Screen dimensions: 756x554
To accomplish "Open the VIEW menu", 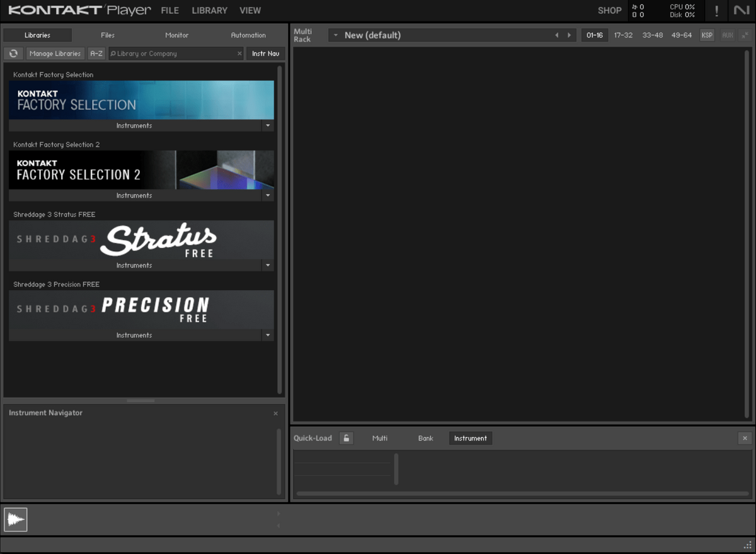I will [x=250, y=11].
